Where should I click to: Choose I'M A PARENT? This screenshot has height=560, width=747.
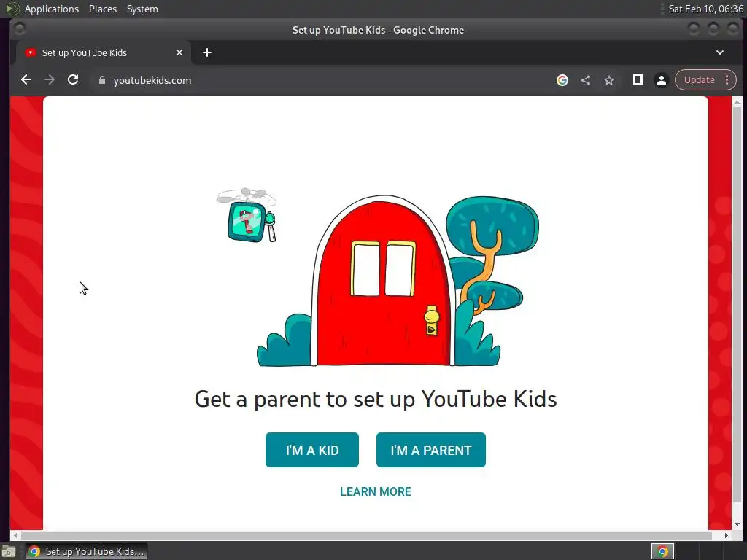click(430, 449)
